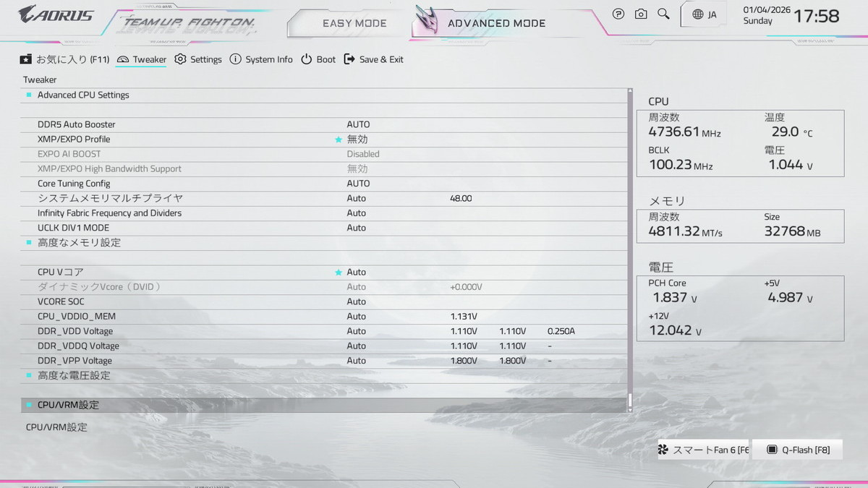Click the circled P profile icon
The height and width of the screenshot is (488, 868).
(618, 14)
